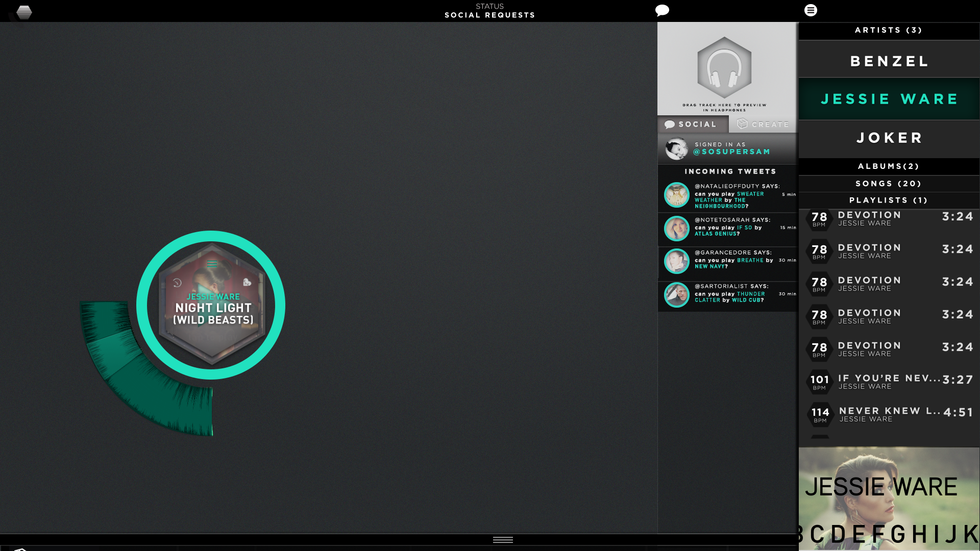This screenshot has height=551, width=980.
Task: Select Benzel in the artists list
Action: point(889,61)
